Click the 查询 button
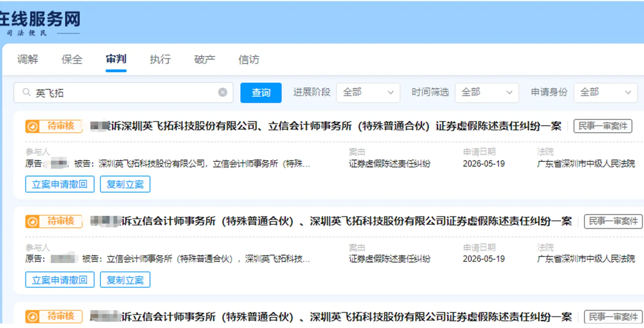644x328 pixels. (x=261, y=93)
